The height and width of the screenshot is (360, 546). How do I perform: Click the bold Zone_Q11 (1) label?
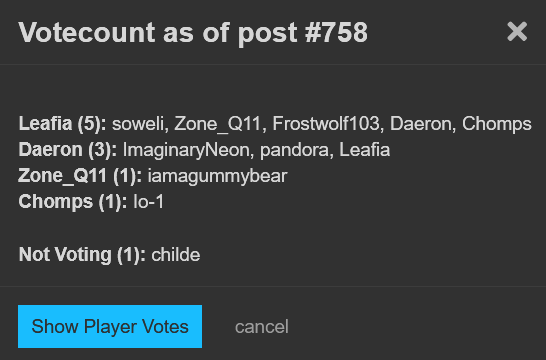click(x=80, y=176)
